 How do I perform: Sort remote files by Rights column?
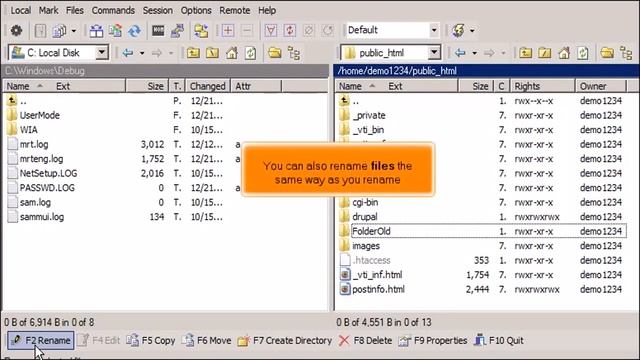(542, 86)
